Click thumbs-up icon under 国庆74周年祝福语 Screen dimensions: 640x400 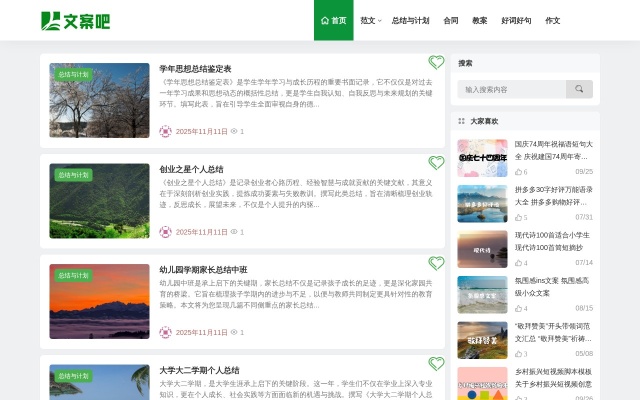pos(518,172)
